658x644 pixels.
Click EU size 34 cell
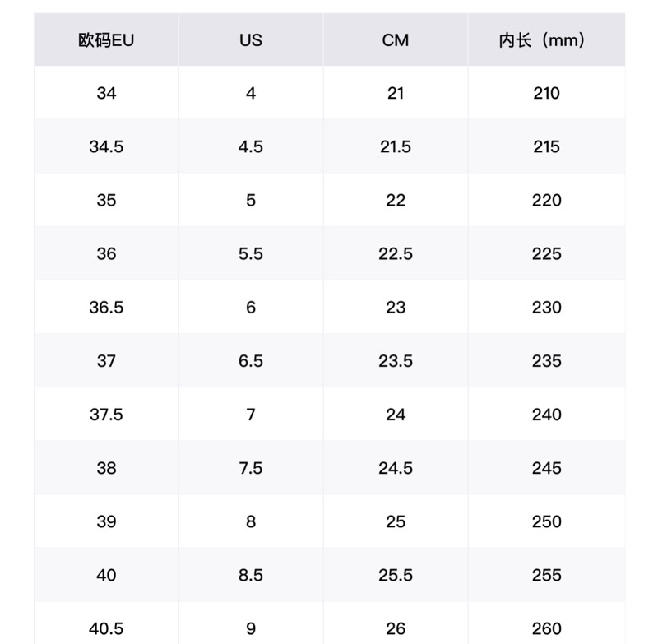point(106,93)
